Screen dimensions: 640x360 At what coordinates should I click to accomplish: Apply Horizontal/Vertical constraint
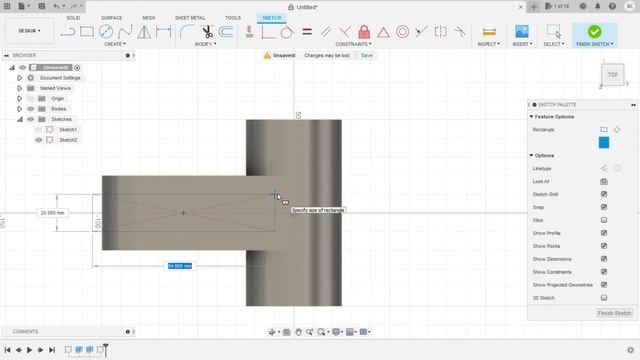click(249, 32)
